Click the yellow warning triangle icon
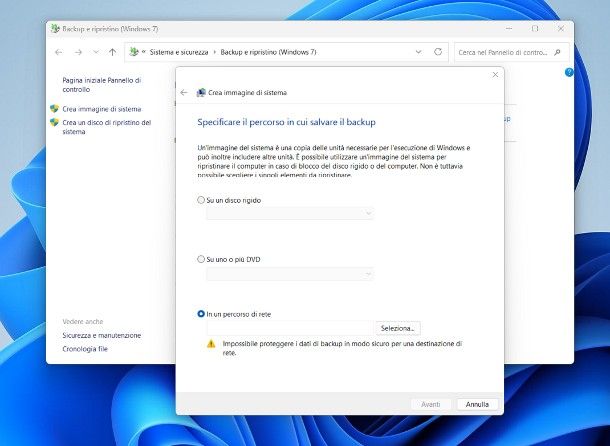Screen dimensions: 610x446 point(211,344)
